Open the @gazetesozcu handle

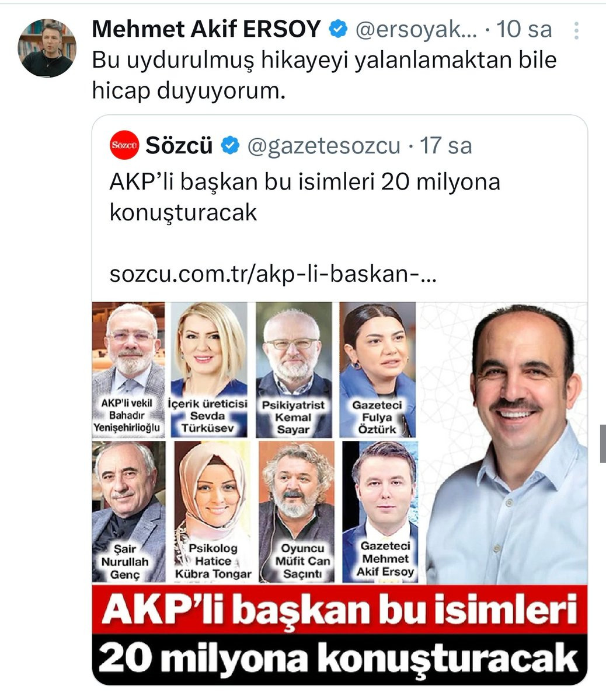pyautogui.click(x=324, y=146)
